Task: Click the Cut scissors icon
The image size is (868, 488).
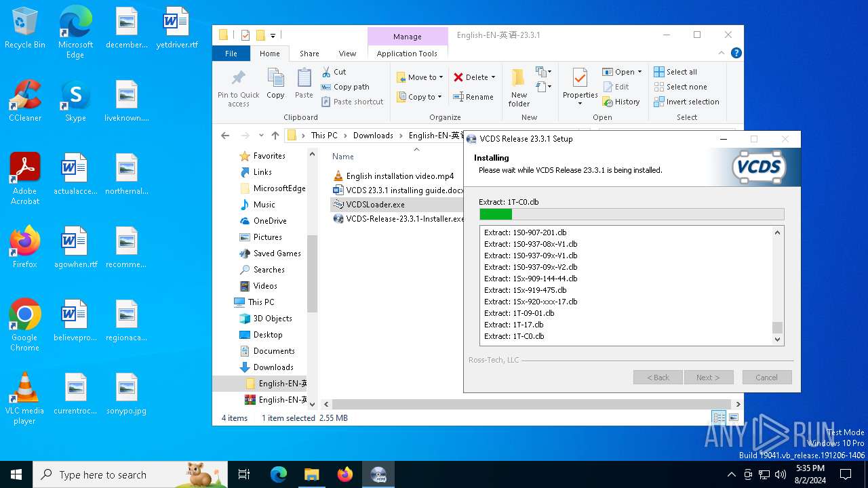Action: pyautogui.click(x=326, y=72)
